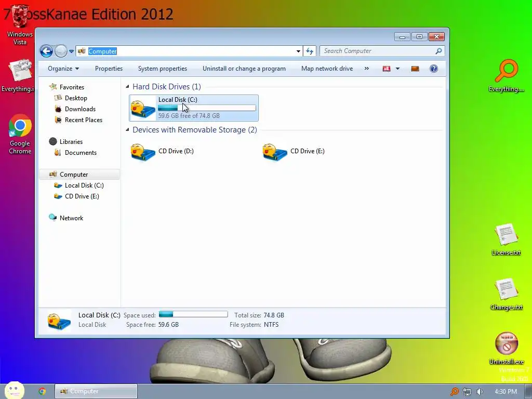Click the change view icon
Screen dimensions: 532x399
coord(387,69)
